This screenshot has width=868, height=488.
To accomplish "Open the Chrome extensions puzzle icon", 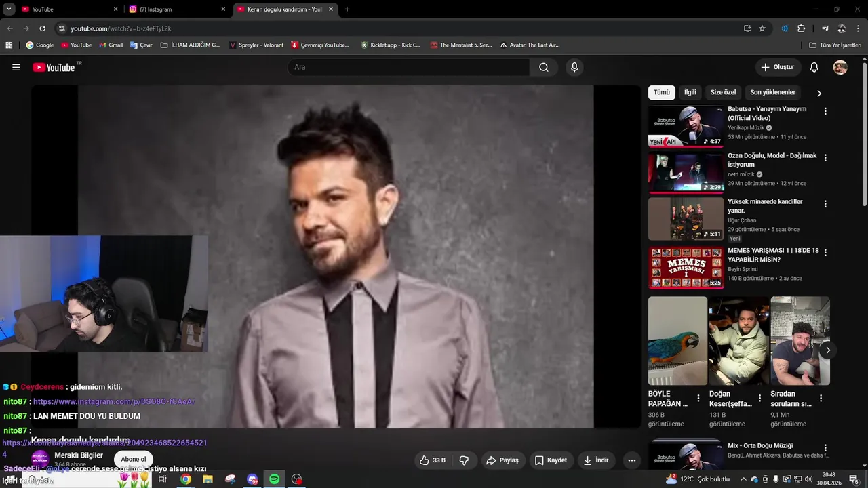I will 802,28.
